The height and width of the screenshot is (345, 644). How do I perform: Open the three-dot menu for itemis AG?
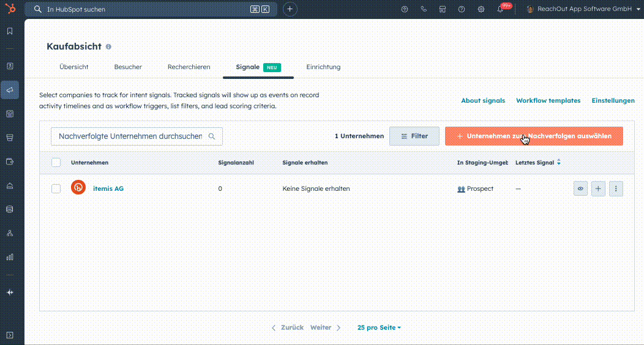click(x=616, y=189)
